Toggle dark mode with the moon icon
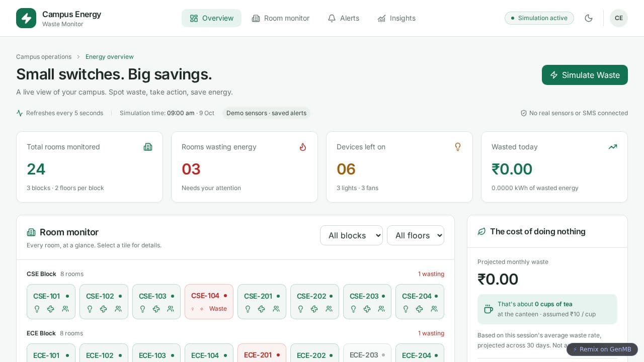This screenshot has height=362, width=644. pyautogui.click(x=589, y=18)
